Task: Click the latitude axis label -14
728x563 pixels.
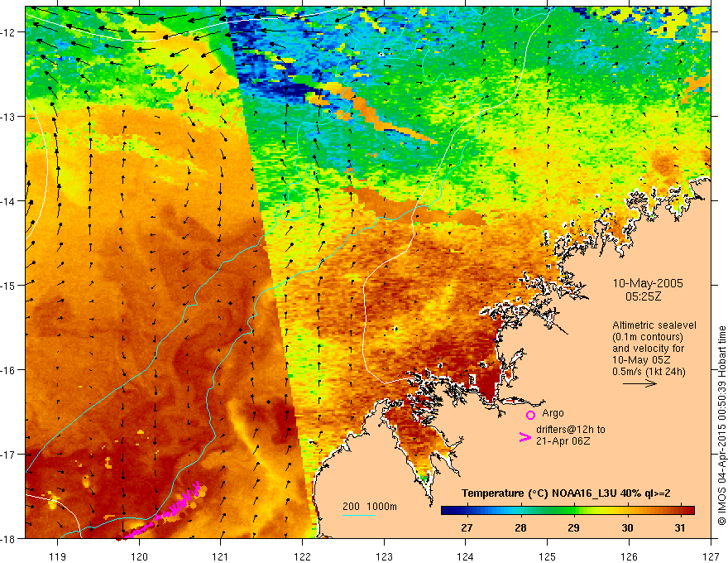Action: (x=10, y=201)
